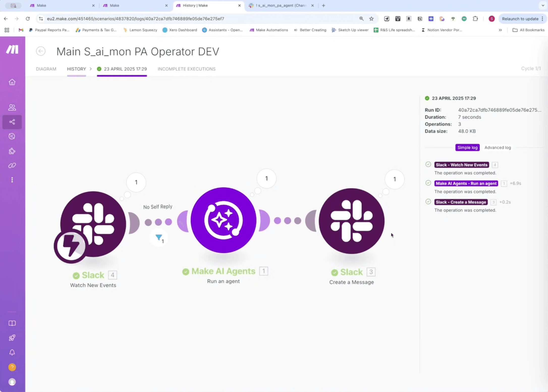The height and width of the screenshot is (392, 548).
Task: Open output bubble above Slack Create Message
Action: [394, 179]
